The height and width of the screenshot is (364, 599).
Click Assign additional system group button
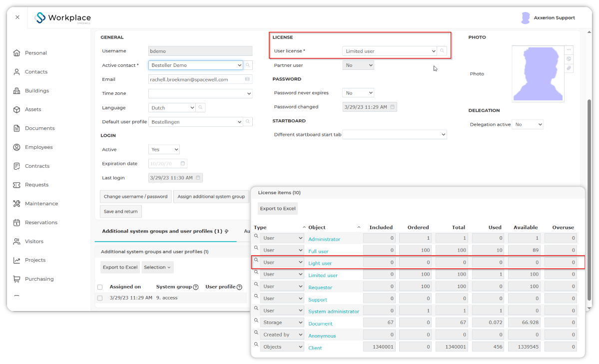tap(211, 197)
